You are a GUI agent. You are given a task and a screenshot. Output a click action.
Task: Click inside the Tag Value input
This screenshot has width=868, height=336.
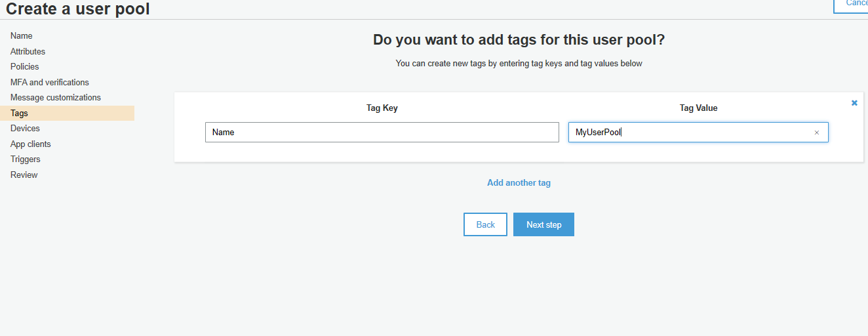(x=698, y=132)
